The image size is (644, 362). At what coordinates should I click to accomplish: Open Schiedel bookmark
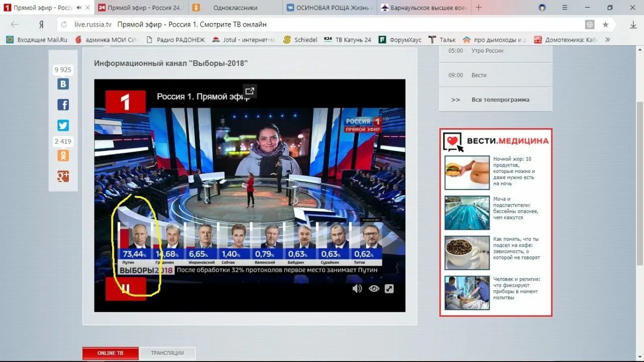[300, 40]
